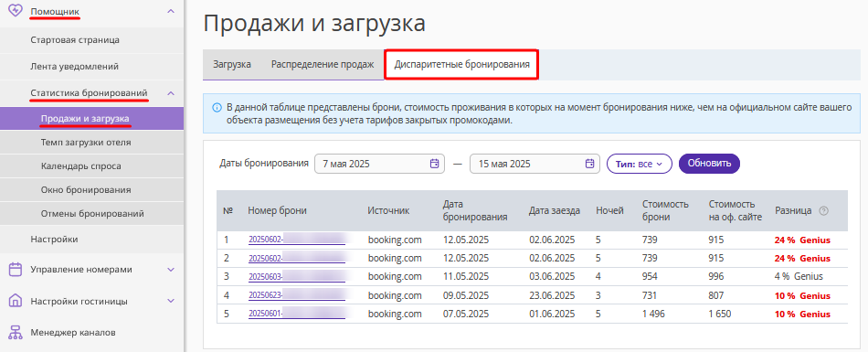Click the start date field 7 мая 2025
This screenshot has width=868, height=352.
[379, 164]
